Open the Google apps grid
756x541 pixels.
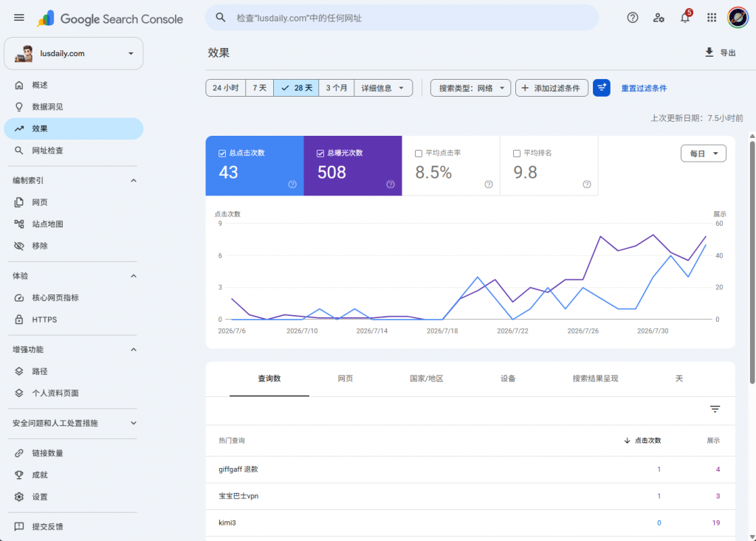pos(712,18)
